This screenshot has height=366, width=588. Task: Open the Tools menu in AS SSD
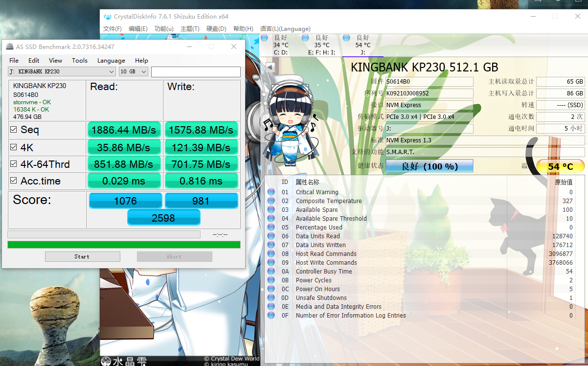coord(79,61)
